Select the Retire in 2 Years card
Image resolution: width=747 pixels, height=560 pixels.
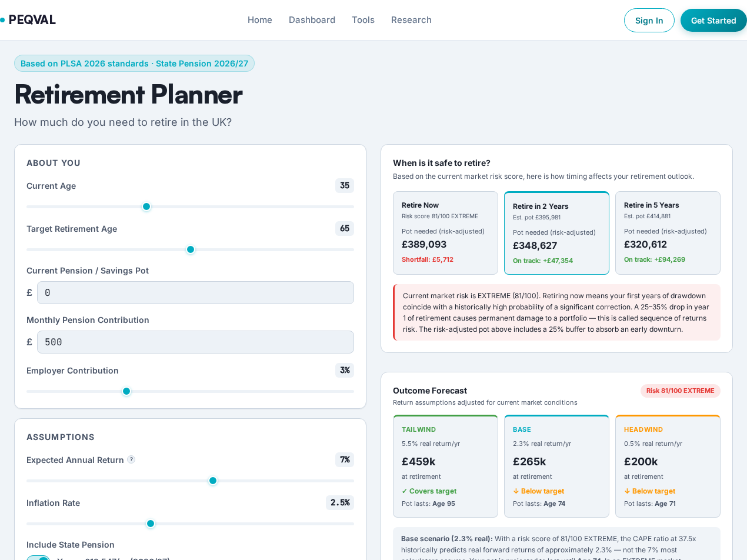tap(556, 233)
